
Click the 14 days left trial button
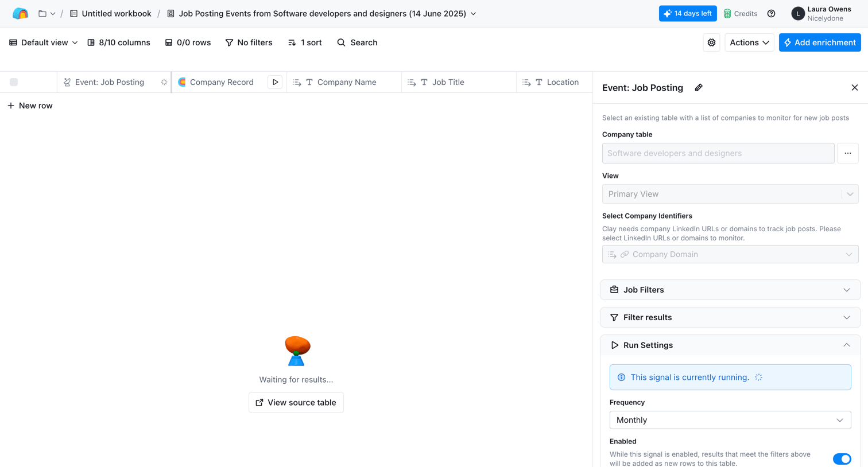tap(687, 13)
